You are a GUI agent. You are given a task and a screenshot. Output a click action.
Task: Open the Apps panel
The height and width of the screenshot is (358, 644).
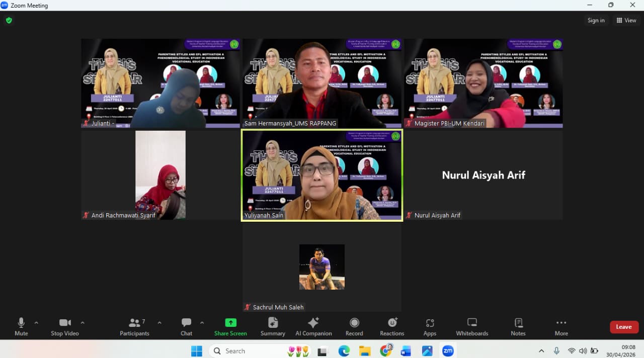(430, 326)
